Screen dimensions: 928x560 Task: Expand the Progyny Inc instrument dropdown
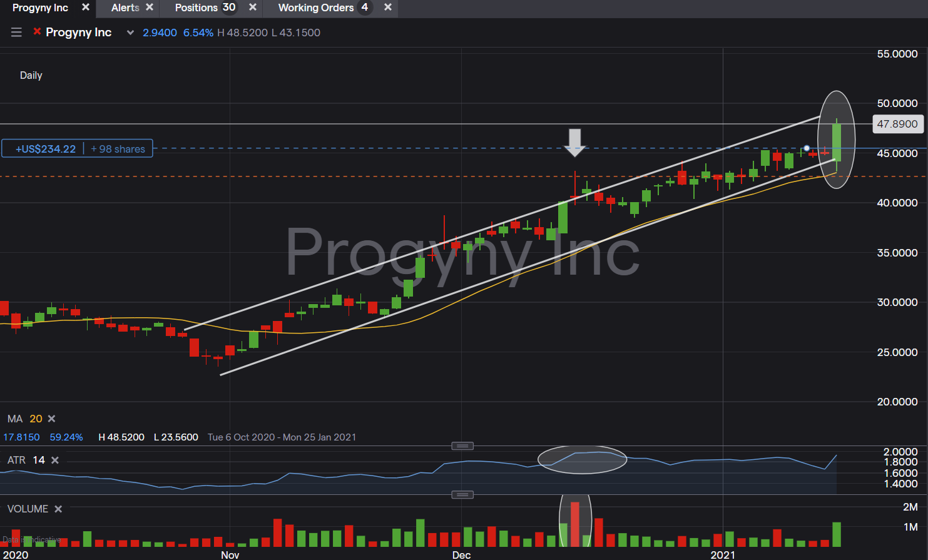130,33
